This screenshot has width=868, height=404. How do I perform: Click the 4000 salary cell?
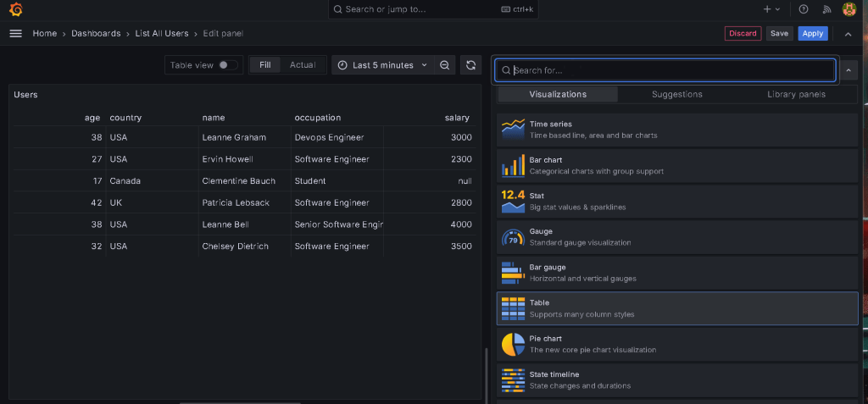(x=430, y=224)
